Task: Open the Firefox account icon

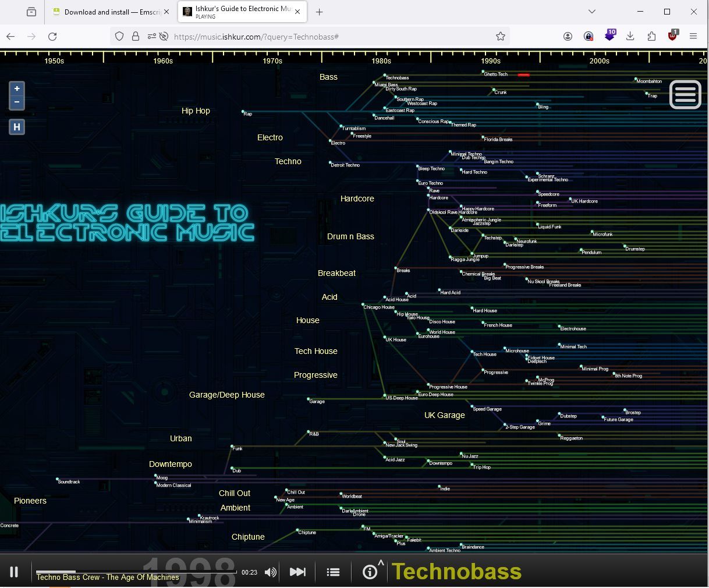Action: tap(568, 36)
